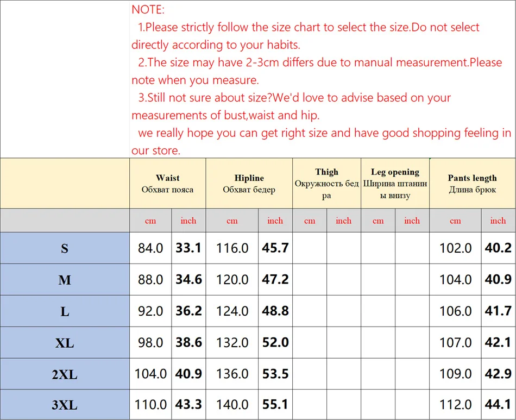This screenshot has width=516, height=420.
Task: Select the M hipline value "120.0"
Action: click(232, 280)
